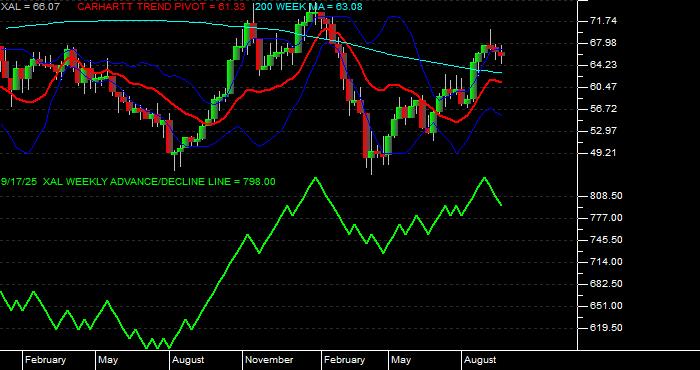Click the 808.50 indicator axis value
Screen dimensions: 700x370
point(606,196)
